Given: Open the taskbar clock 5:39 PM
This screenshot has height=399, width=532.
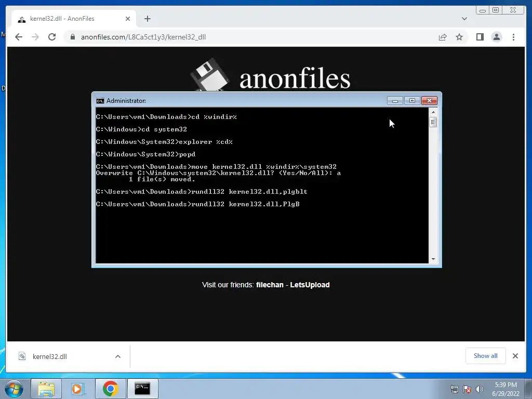Looking at the screenshot, I should pyautogui.click(x=506, y=389).
